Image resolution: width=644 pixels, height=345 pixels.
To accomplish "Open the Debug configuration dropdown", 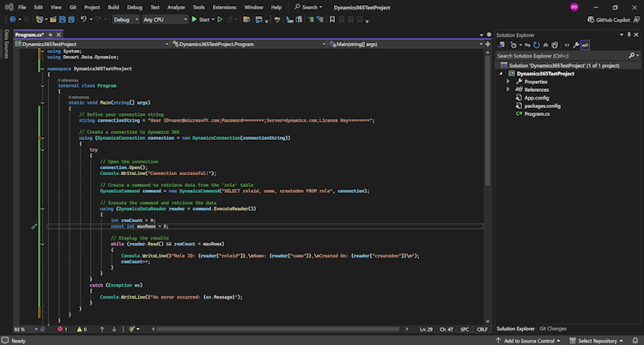I will [126, 19].
